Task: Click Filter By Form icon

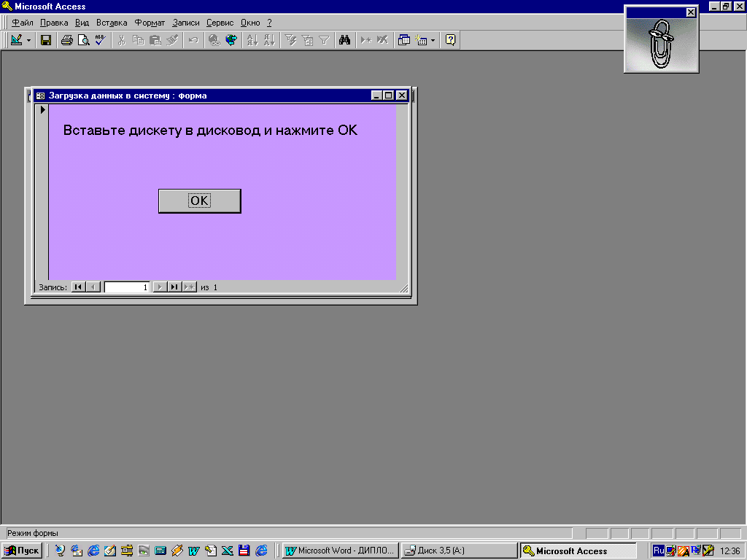Action: (307, 40)
